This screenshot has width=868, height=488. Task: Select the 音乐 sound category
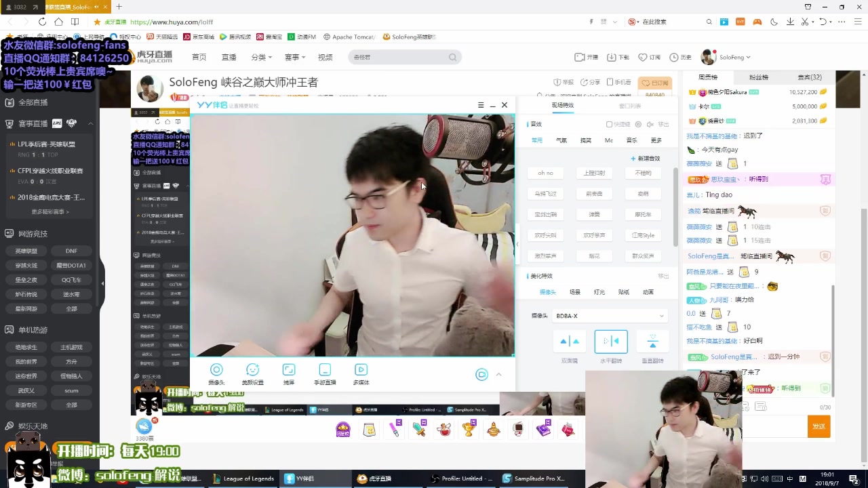coord(632,140)
